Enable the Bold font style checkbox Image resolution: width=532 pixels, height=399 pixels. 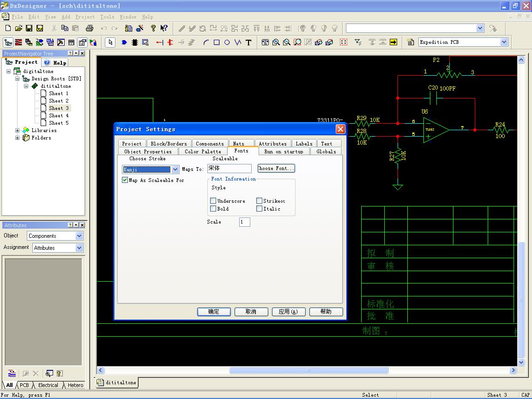pos(213,209)
